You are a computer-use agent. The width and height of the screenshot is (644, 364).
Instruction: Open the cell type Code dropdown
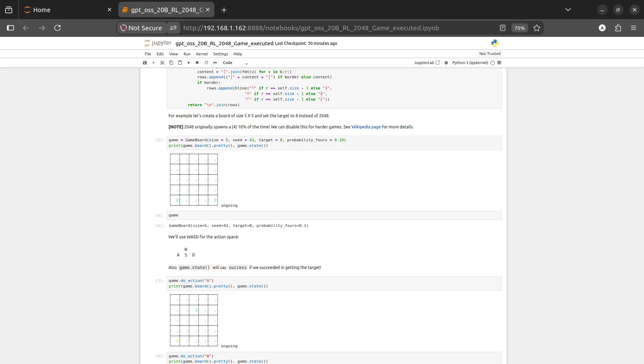point(235,63)
